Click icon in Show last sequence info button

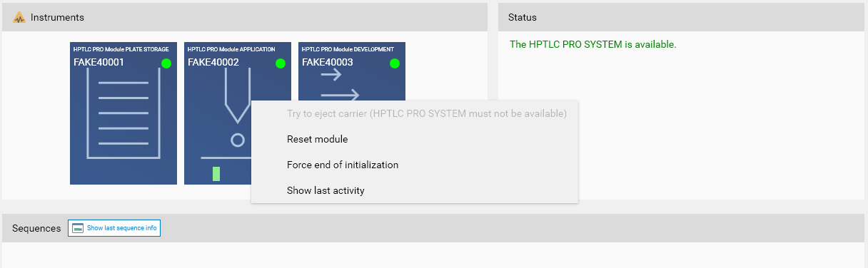point(78,228)
